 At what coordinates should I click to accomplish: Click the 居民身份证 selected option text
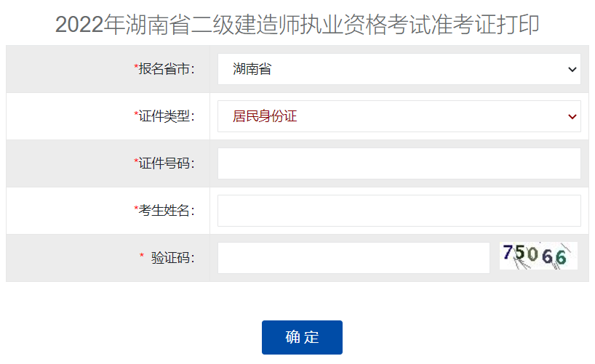tap(265, 116)
